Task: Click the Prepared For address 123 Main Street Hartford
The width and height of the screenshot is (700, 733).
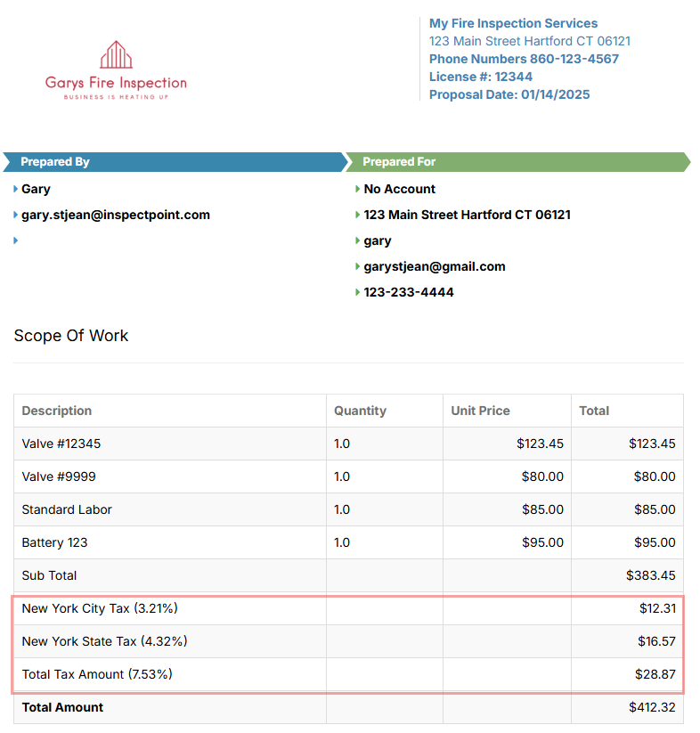Action: 468,215
